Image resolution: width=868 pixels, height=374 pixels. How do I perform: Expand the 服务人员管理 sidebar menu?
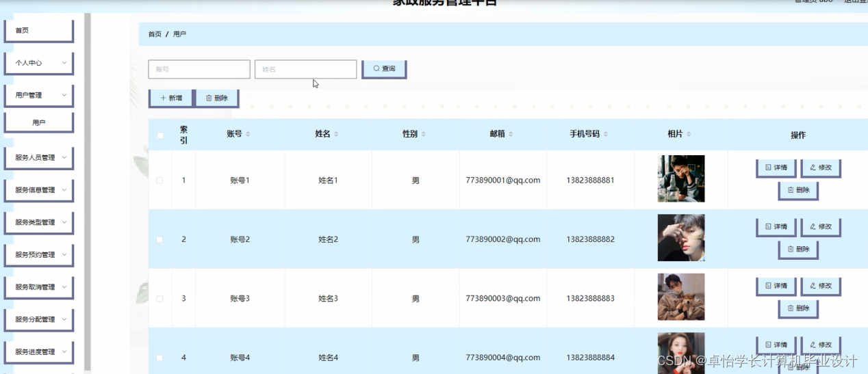(39, 157)
